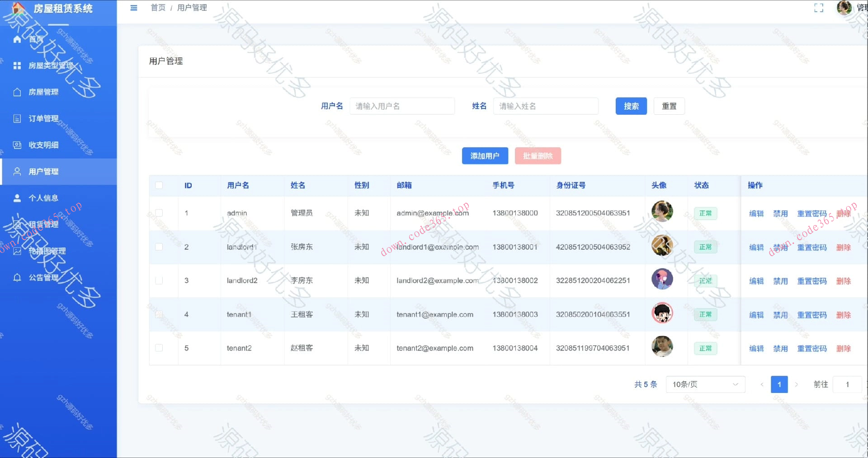
Task: View admin's avatar thumbnail in the table
Action: 662,211
